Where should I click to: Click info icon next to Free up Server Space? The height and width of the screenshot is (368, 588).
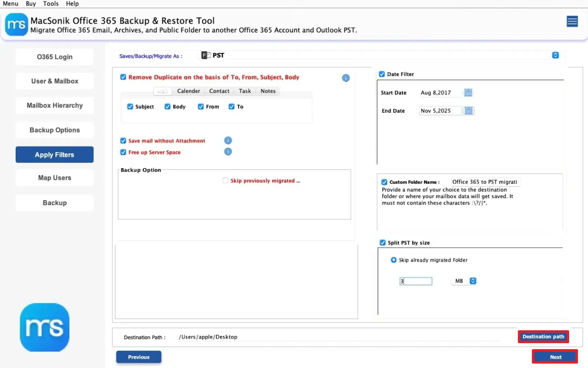pyautogui.click(x=228, y=152)
